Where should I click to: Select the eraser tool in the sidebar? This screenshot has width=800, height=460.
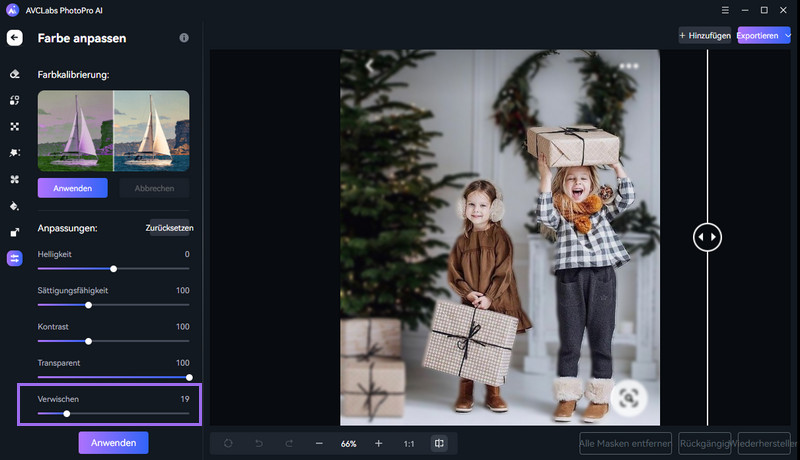[x=14, y=74]
